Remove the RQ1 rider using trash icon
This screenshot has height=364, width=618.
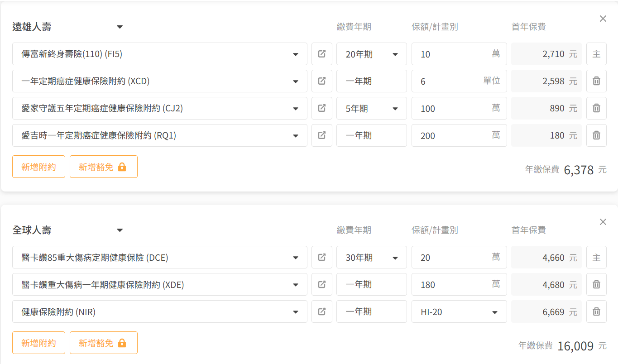pyautogui.click(x=596, y=135)
